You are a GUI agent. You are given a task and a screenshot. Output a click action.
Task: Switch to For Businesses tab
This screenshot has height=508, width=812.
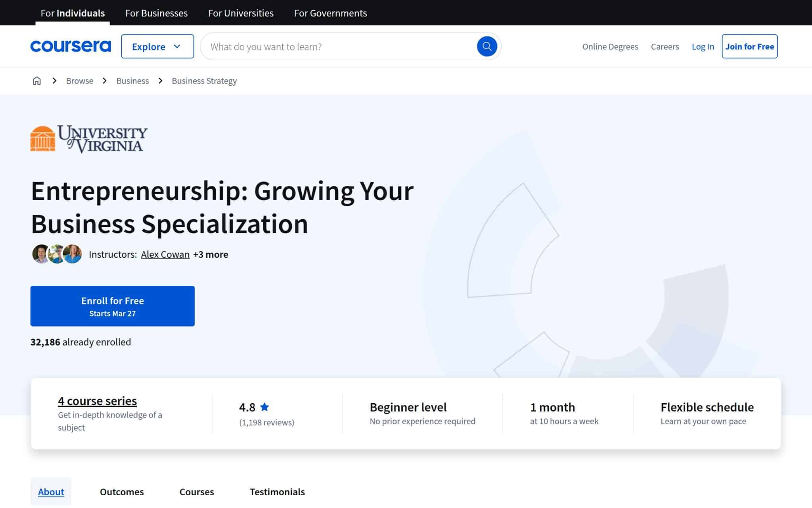point(156,13)
